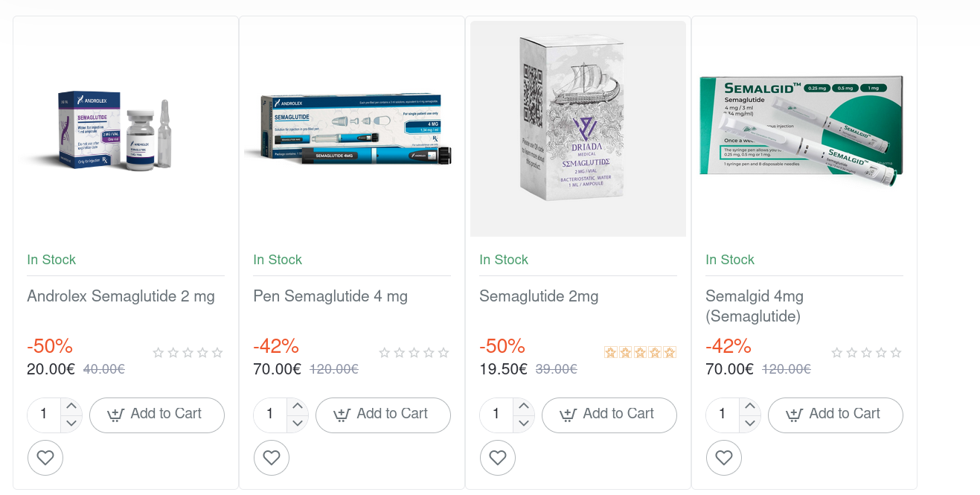Open Semalgid 4mg (Semaglutide) product page

tap(754, 306)
